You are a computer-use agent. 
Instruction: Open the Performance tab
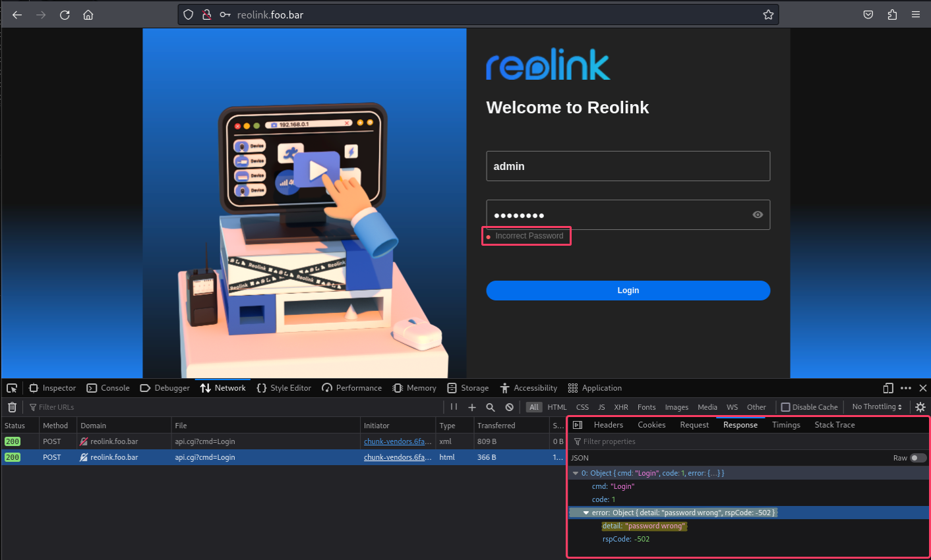352,388
